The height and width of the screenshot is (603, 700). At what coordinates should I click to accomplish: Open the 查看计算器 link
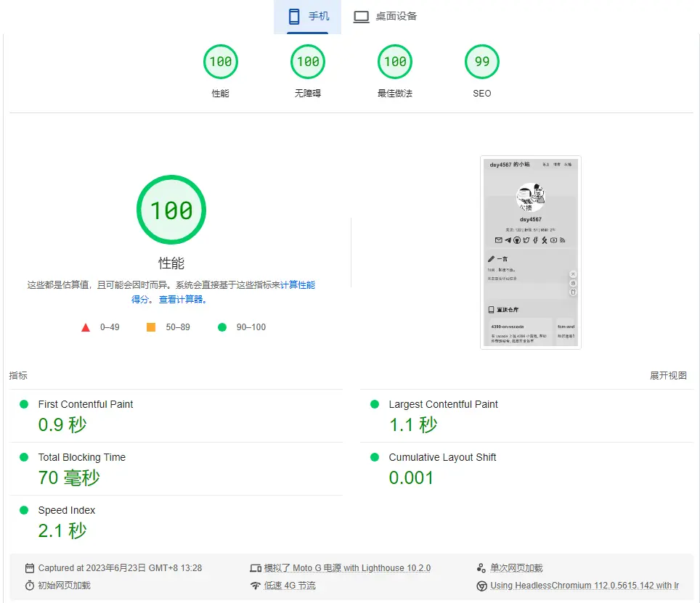(x=183, y=299)
